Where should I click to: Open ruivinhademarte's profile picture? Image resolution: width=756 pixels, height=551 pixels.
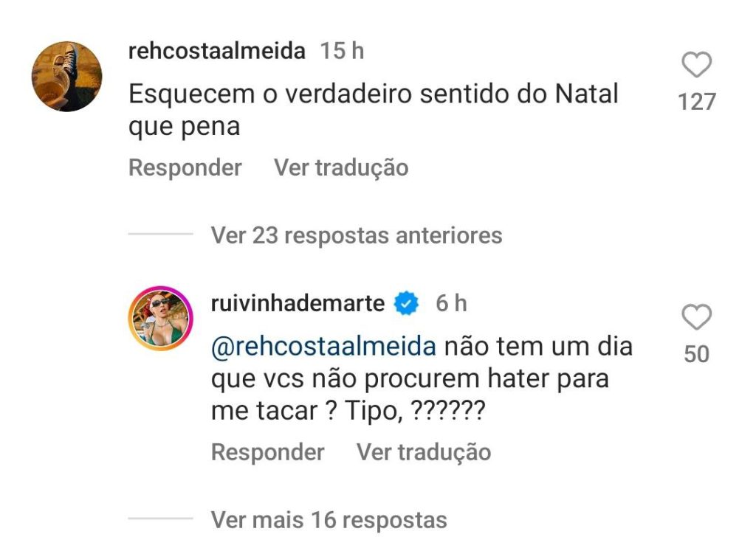pyautogui.click(x=161, y=318)
